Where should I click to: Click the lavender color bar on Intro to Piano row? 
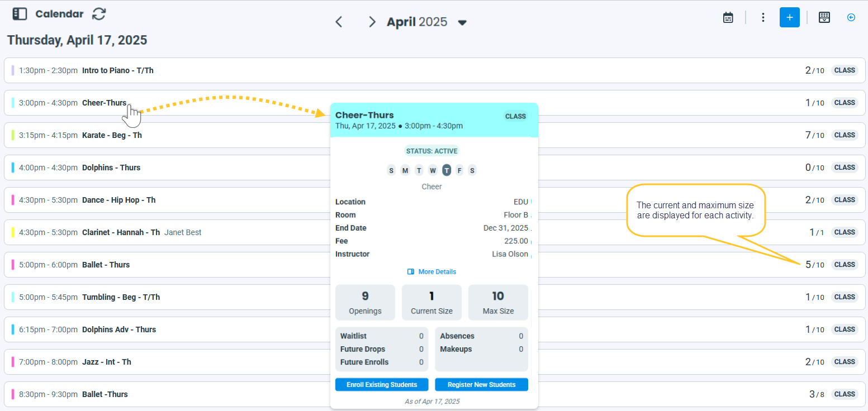point(13,70)
